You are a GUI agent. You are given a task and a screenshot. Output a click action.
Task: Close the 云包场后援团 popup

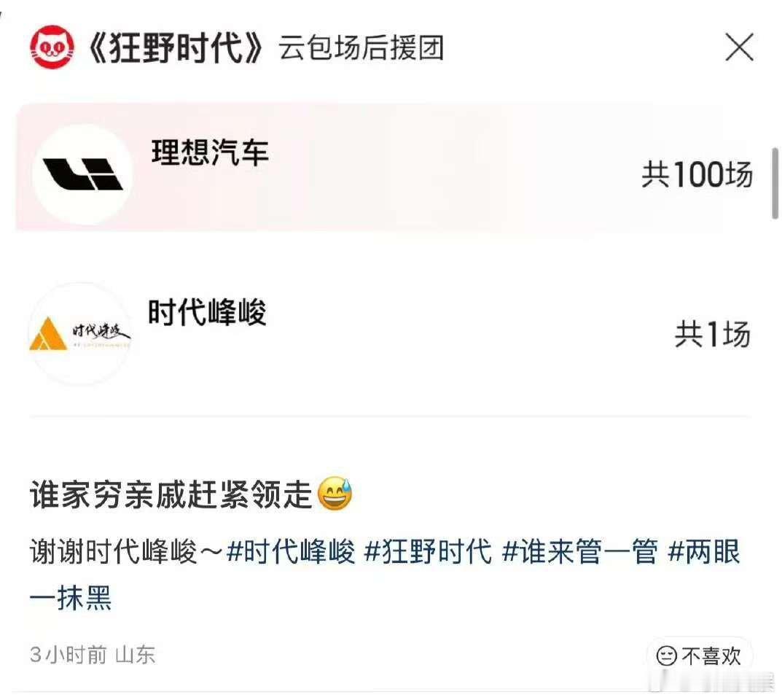click(738, 47)
